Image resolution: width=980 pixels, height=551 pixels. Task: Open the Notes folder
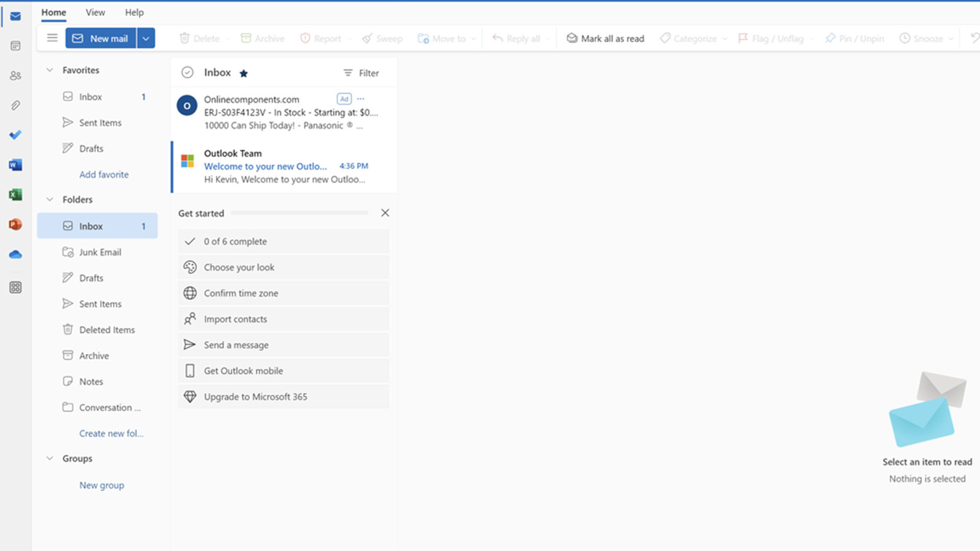pos(97,382)
